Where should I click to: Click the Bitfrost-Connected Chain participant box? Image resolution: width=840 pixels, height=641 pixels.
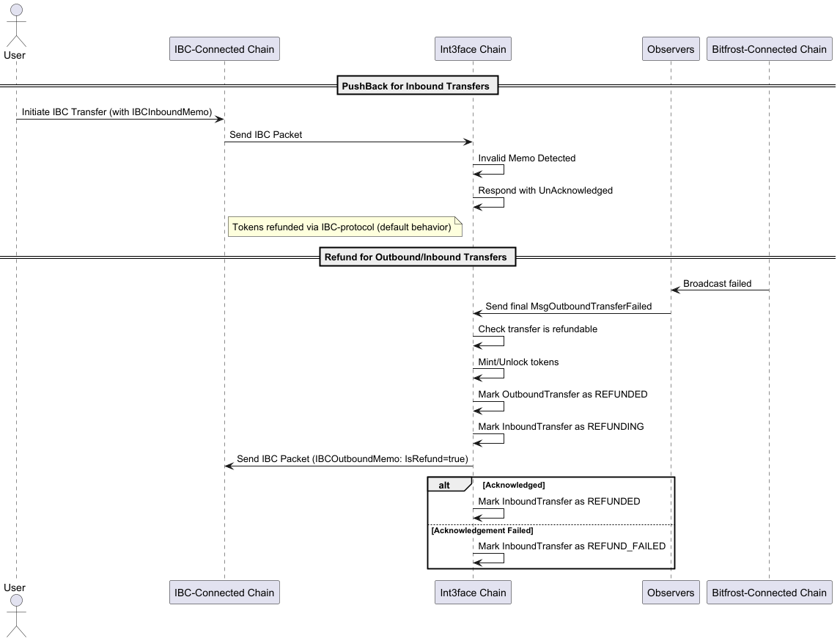coord(769,48)
